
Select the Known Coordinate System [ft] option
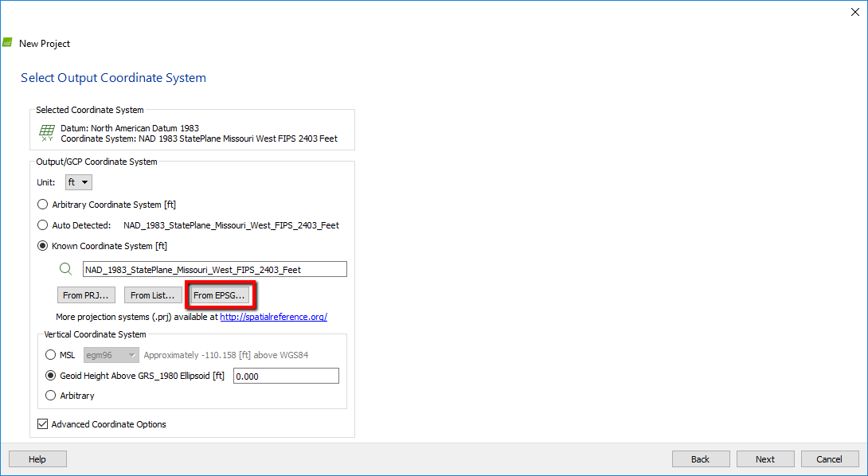43,246
